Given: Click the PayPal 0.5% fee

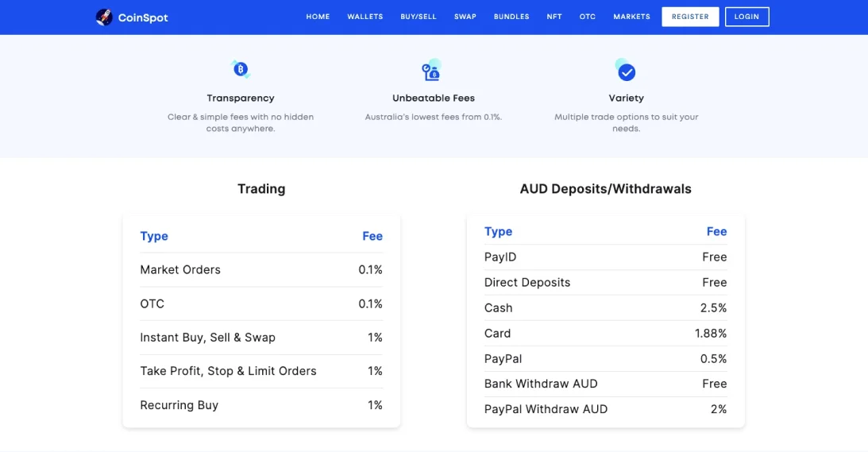Looking at the screenshot, I should 714,359.
